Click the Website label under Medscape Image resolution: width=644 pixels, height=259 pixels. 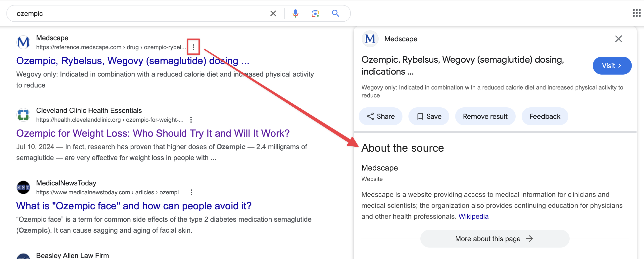click(x=372, y=179)
